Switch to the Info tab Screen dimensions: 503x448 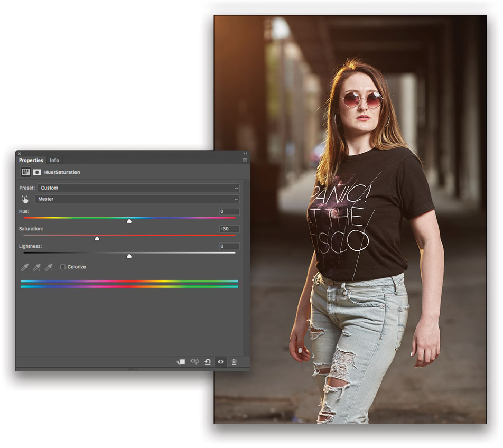coord(54,160)
